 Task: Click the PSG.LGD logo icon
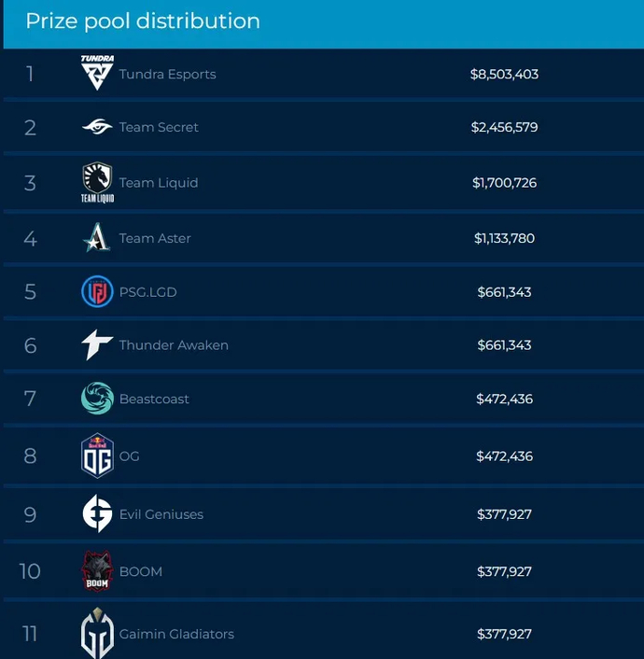pos(97,292)
